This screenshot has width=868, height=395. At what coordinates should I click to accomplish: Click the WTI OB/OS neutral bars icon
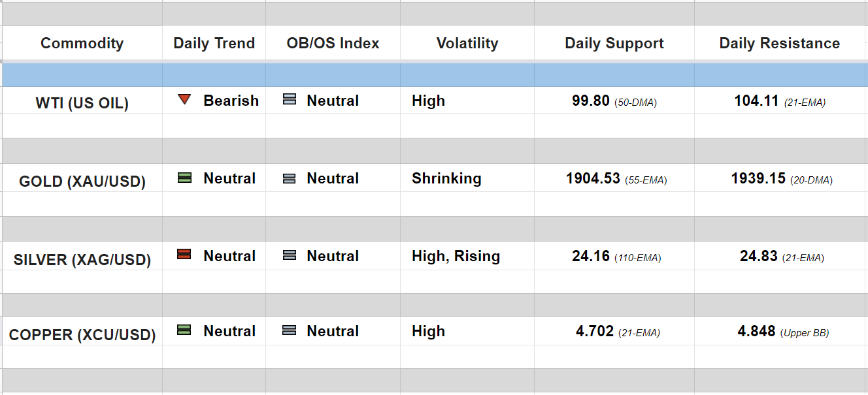(290, 100)
